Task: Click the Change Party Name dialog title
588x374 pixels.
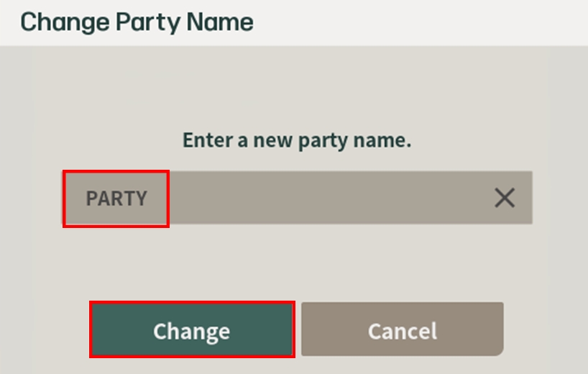Action: point(137,22)
